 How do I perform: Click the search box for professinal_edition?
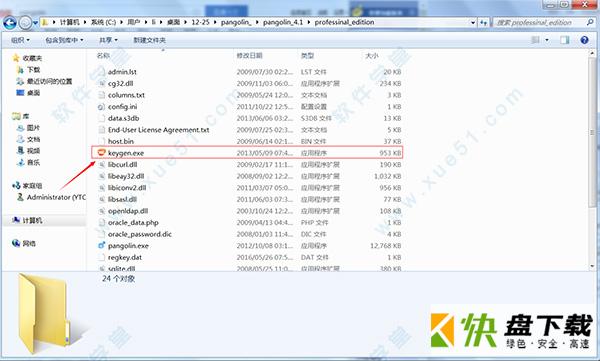pos(539,23)
